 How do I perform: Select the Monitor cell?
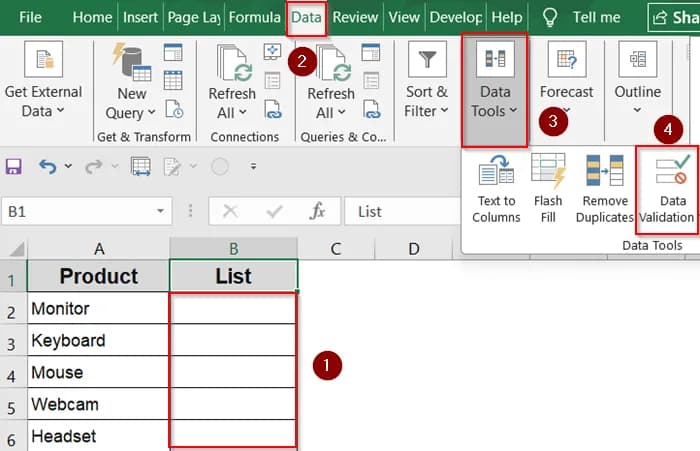point(98,309)
